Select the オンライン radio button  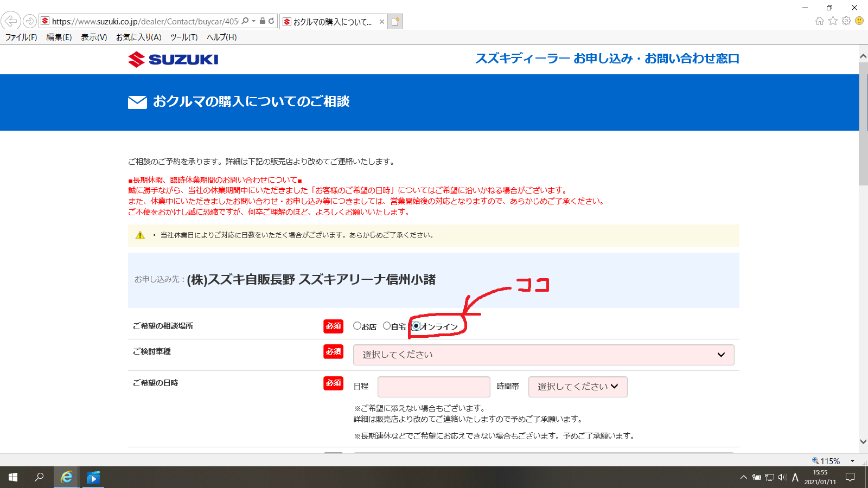point(416,326)
